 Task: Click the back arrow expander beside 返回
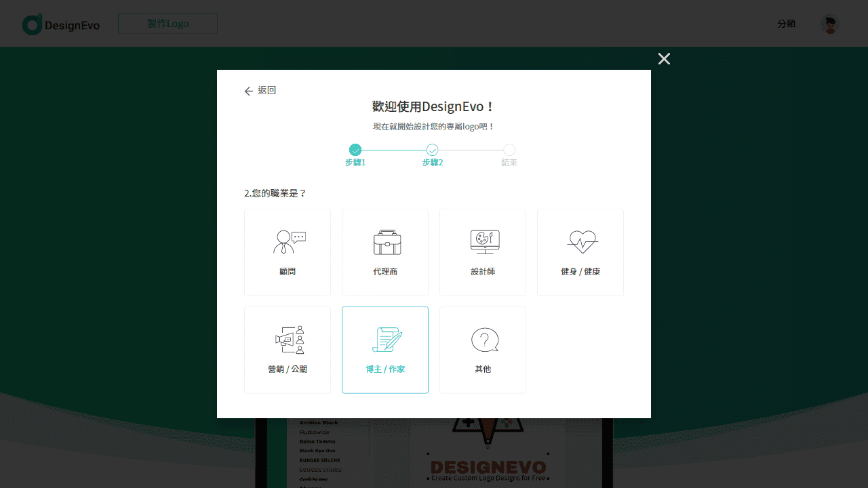249,90
